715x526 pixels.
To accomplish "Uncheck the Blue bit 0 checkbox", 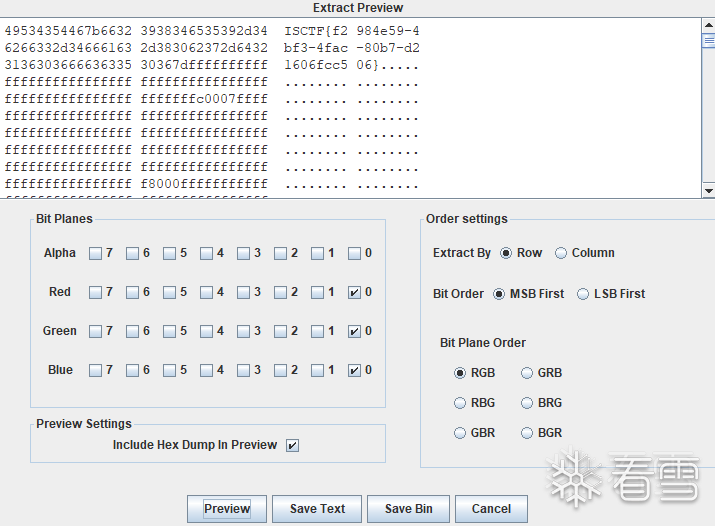I will click(354, 370).
